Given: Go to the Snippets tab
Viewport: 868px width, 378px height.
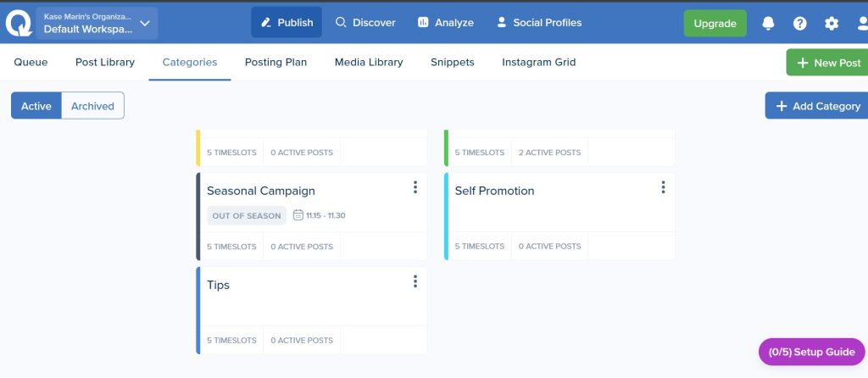Looking at the screenshot, I should (453, 62).
